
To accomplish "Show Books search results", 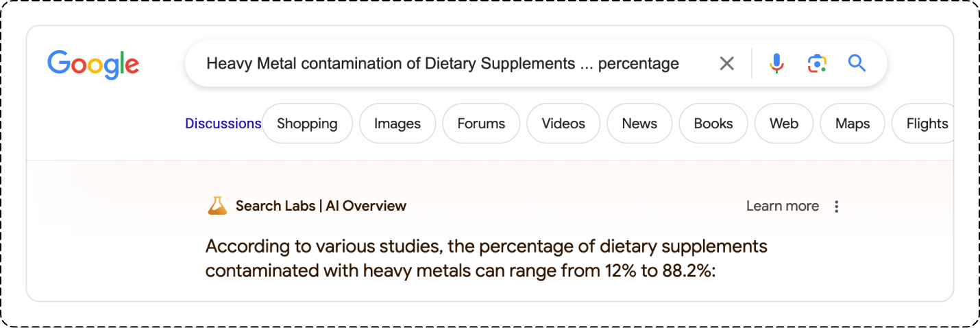I will coord(713,124).
